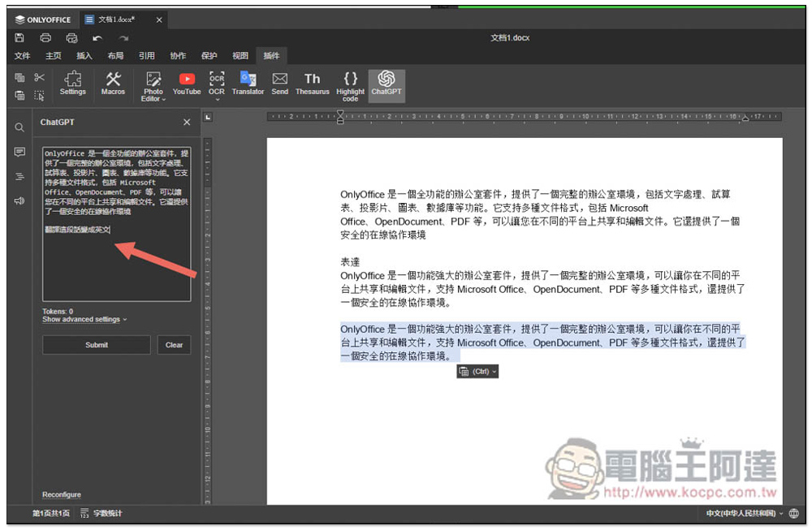This screenshot has height=530, width=812.
Task: Select the 插件 tab
Action: tap(271, 55)
